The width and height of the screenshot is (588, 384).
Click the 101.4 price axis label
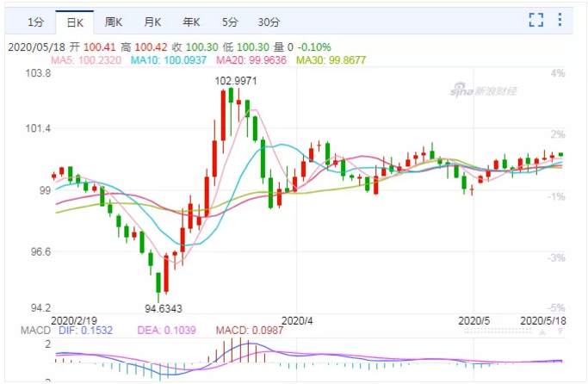coord(38,128)
